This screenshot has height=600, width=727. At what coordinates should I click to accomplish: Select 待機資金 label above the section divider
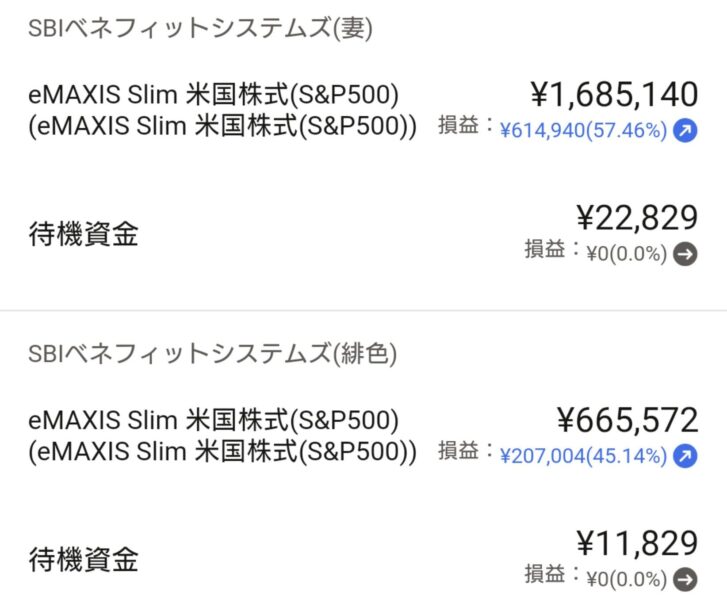pyautogui.click(x=83, y=234)
